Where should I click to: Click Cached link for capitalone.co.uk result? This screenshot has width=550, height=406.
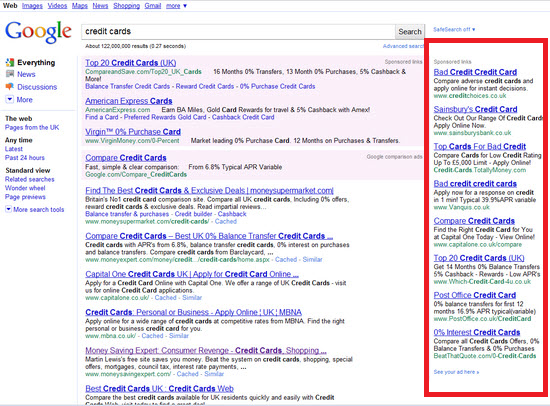tap(165, 298)
